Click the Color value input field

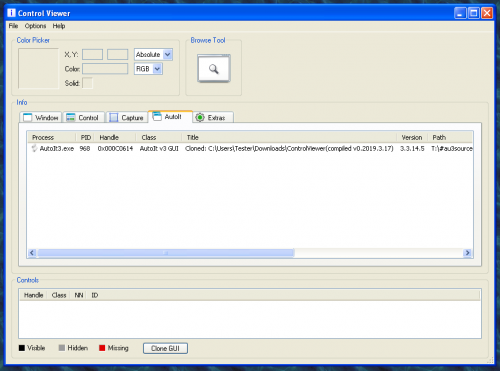pyautogui.click(x=105, y=69)
